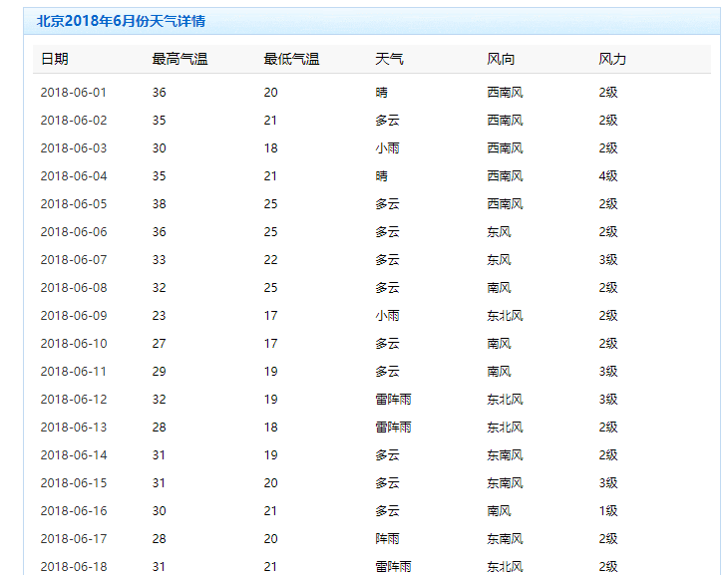Click the date 2018-06-09 in the table
Image resolution: width=728 pixels, height=575 pixels.
[73, 316]
